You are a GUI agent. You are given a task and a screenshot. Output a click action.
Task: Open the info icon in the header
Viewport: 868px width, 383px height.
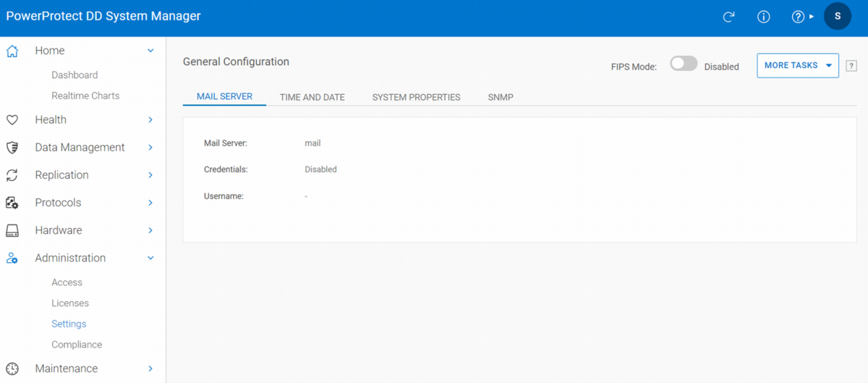(763, 17)
